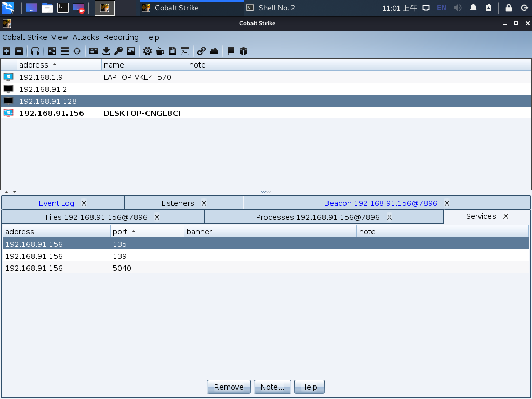This screenshot has height=399, width=532.
Task: Sort services by the port column header
Action: click(120, 232)
